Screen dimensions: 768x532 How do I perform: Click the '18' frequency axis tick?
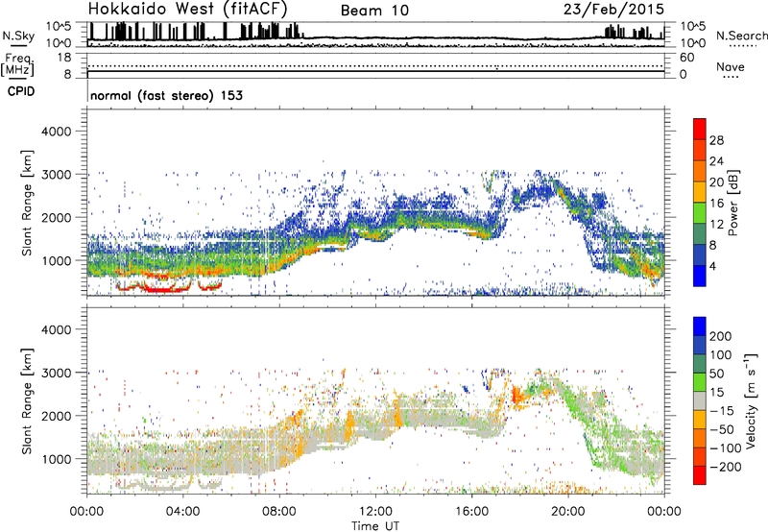pos(64,58)
